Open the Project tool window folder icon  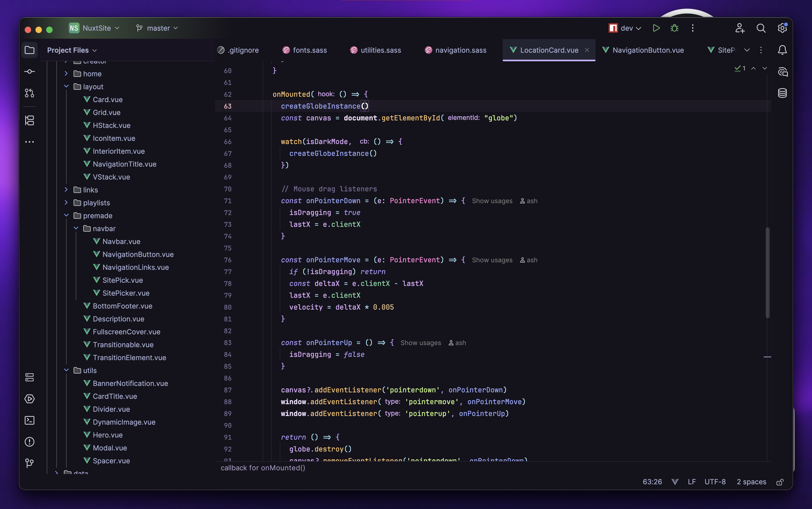pos(30,50)
